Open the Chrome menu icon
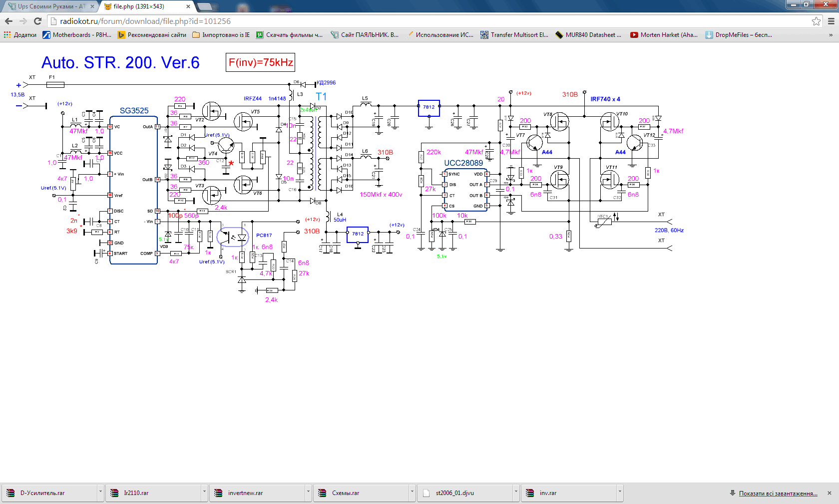The image size is (839, 504). (x=831, y=21)
